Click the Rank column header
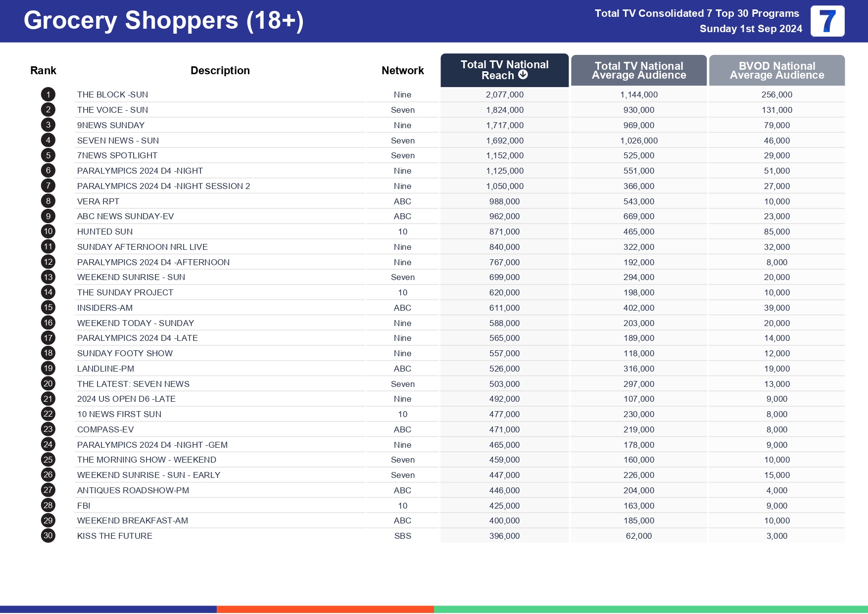Viewport: 868px width, 614px height. [43, 71]
